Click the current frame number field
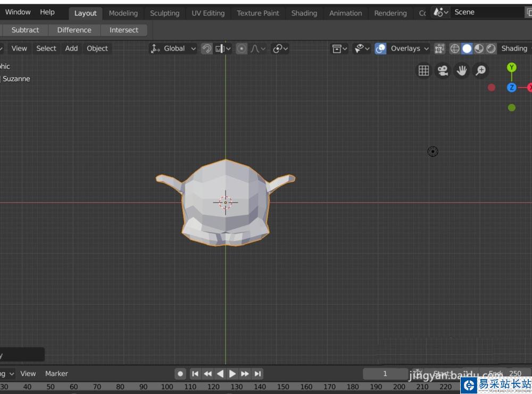532x394 pixels. 385,374
